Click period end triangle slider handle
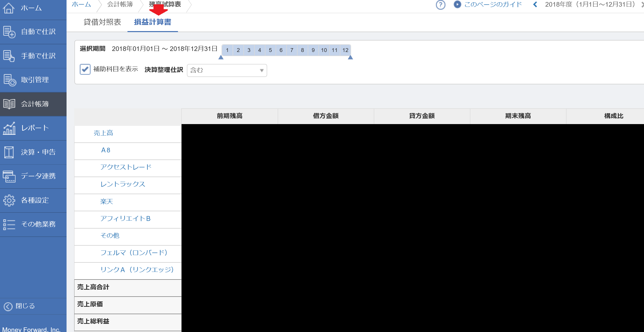The height and width of the screenshot is (332, 644). [351, 58]
